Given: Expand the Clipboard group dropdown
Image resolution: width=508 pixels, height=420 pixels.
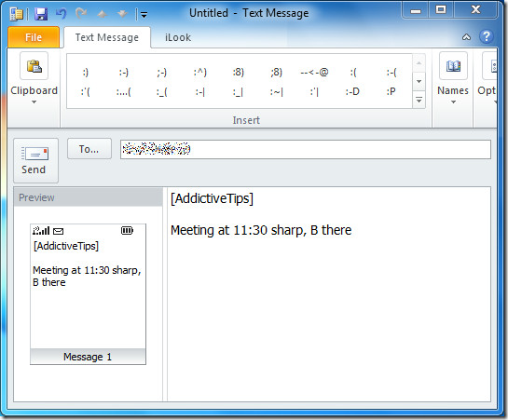Looking at the screenshot, I should click(x=34, y=102).
